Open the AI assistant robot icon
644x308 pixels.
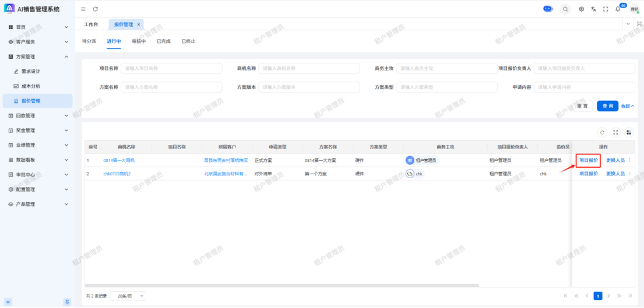coord(547,9)
